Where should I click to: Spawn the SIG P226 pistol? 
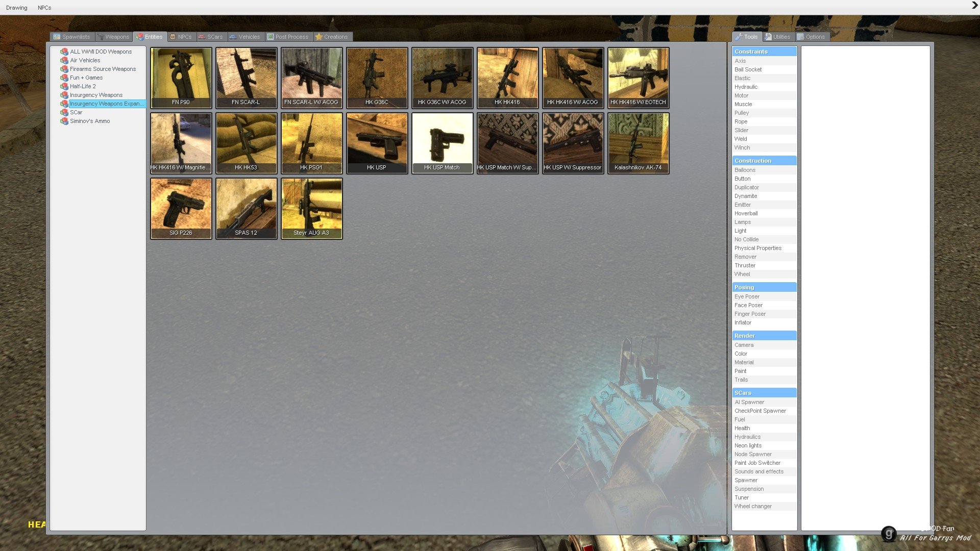(x=181, y=208)
